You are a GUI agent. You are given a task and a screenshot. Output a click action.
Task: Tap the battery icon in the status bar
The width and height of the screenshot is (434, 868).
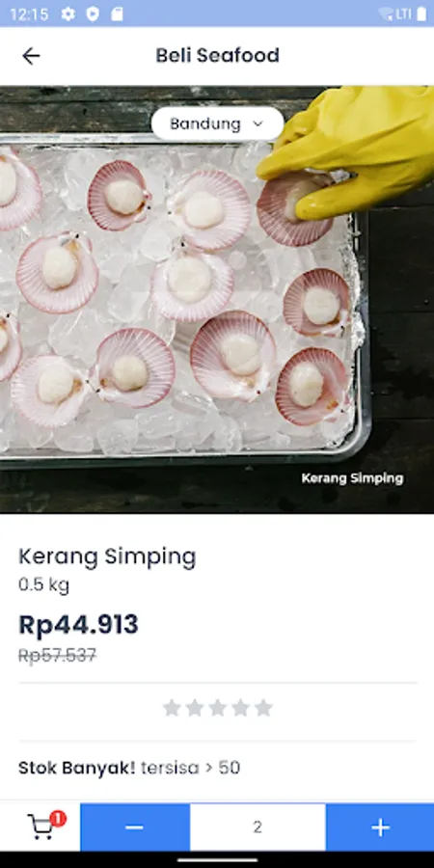[421, 14]
